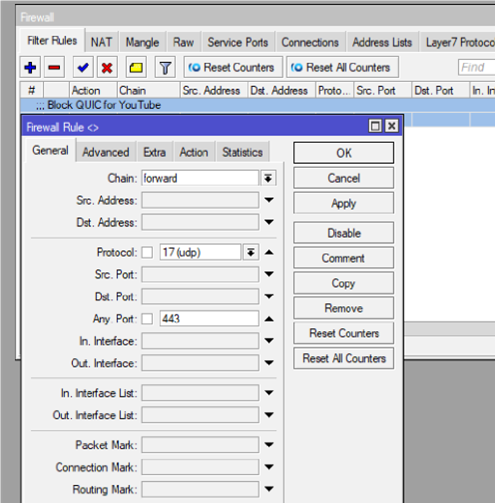
Task: Click the Protocol field showing 17 (udp)
Action: 200,252
